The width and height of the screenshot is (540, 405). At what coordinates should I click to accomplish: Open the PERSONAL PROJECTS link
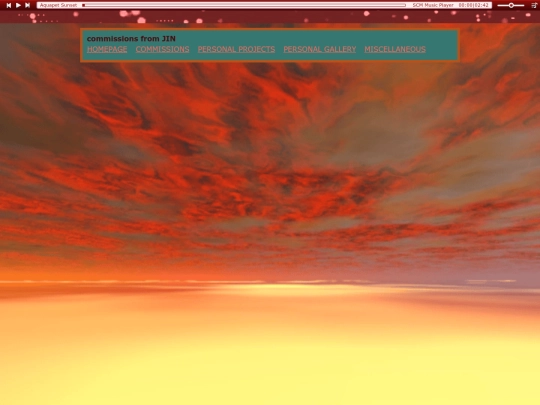click(236, 49)
